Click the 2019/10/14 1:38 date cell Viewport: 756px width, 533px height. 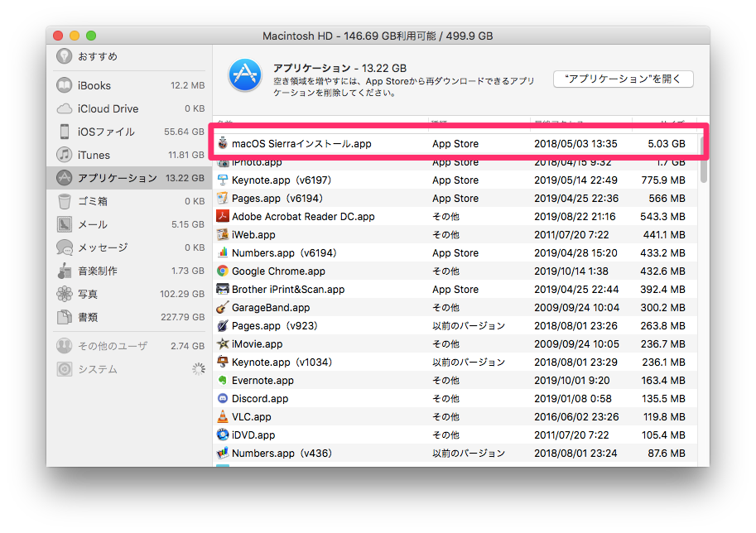571,271
